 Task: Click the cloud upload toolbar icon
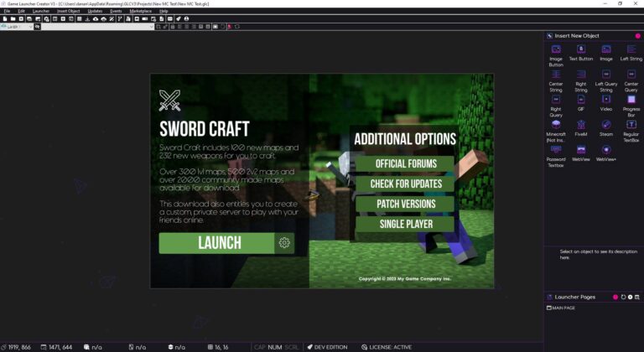click(96, 19)
